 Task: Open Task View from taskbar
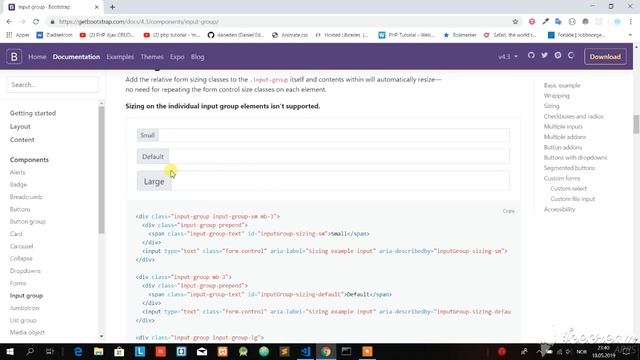(x=50, y=351)
